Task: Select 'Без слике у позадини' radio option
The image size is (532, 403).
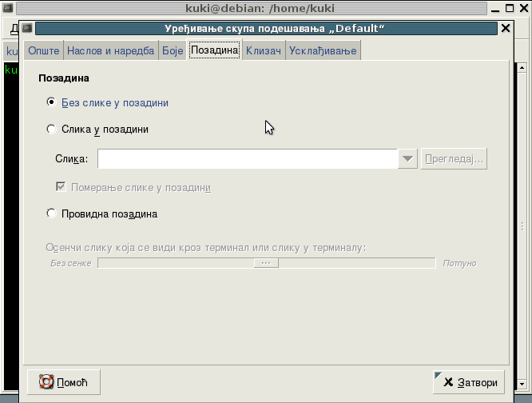Action: (x=51, y=102)
